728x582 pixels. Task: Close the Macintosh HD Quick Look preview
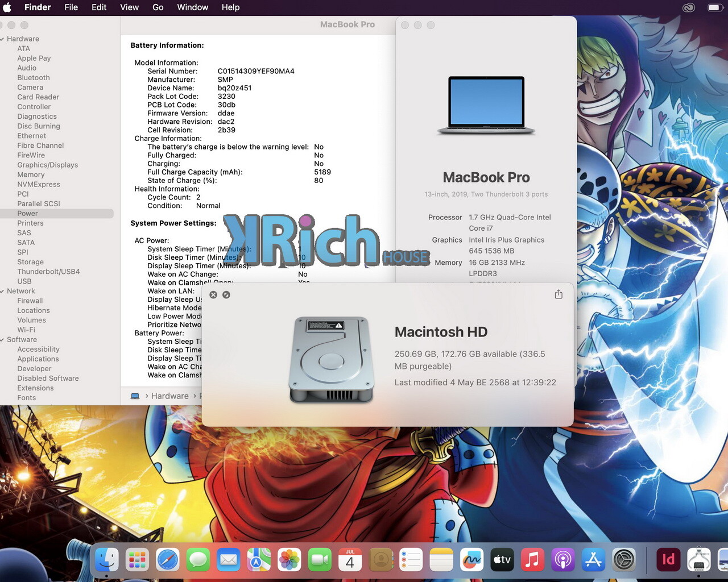point(213,295)
